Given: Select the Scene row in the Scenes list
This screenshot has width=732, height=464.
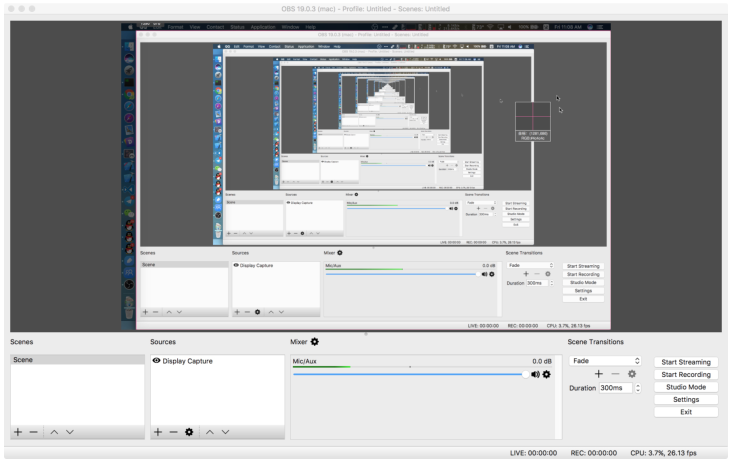Looking at the screenshot, I should click(x=77, y=360).
